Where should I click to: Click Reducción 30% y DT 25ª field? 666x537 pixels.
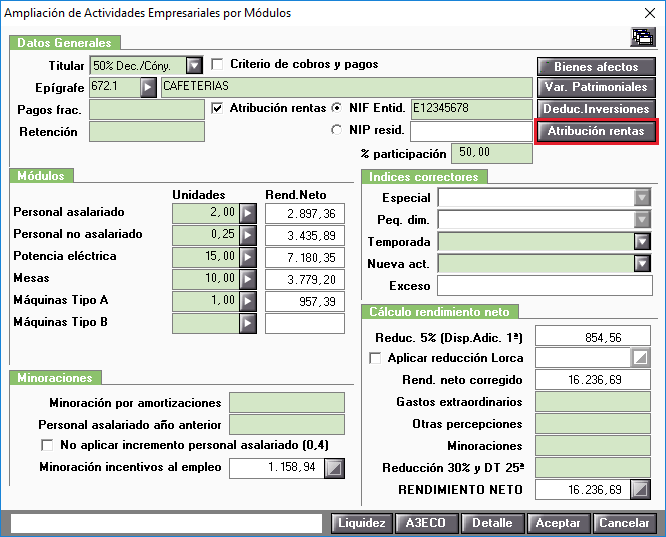click(x=593, y=468)
